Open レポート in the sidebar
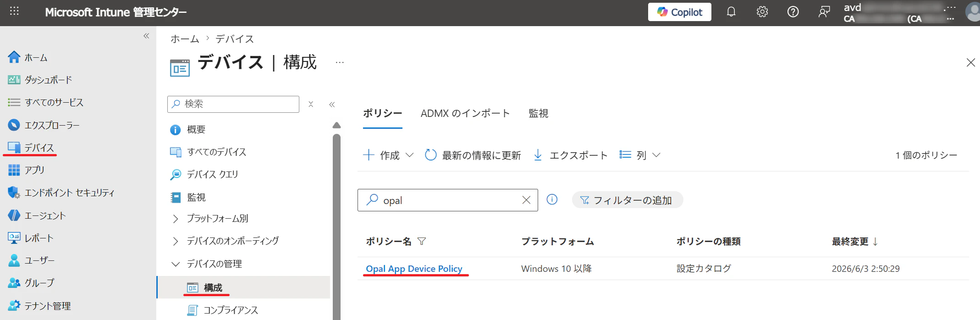The image size is (980, 320). 31,237
